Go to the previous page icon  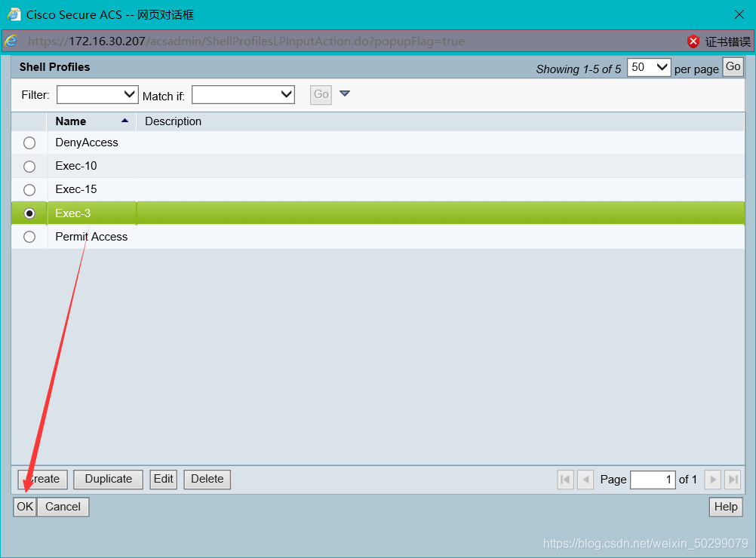coord(585,480)
